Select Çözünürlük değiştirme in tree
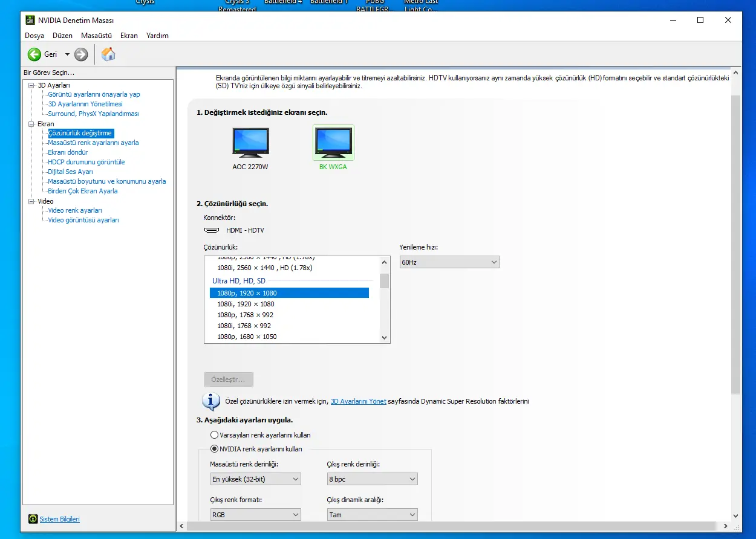Screen dimensions: 756x539 [80, 133]
